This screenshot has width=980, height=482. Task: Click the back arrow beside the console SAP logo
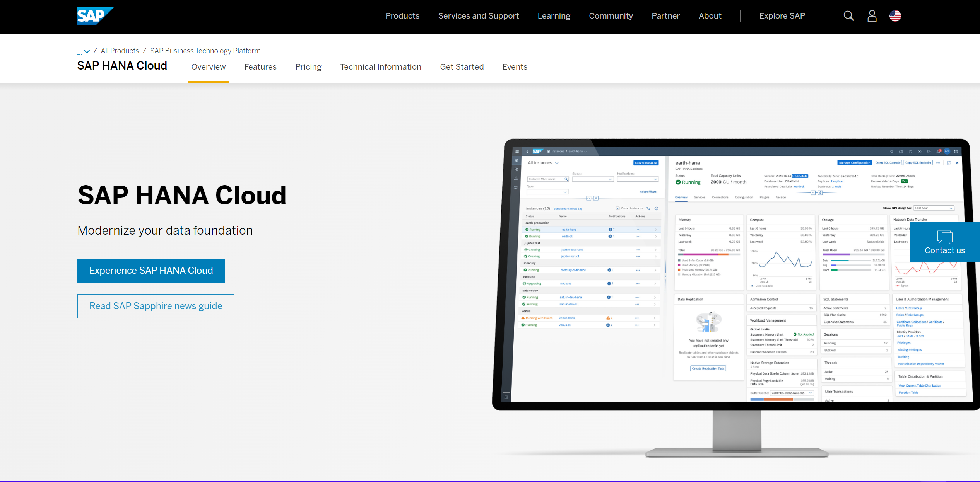click(x=527, y=151)
